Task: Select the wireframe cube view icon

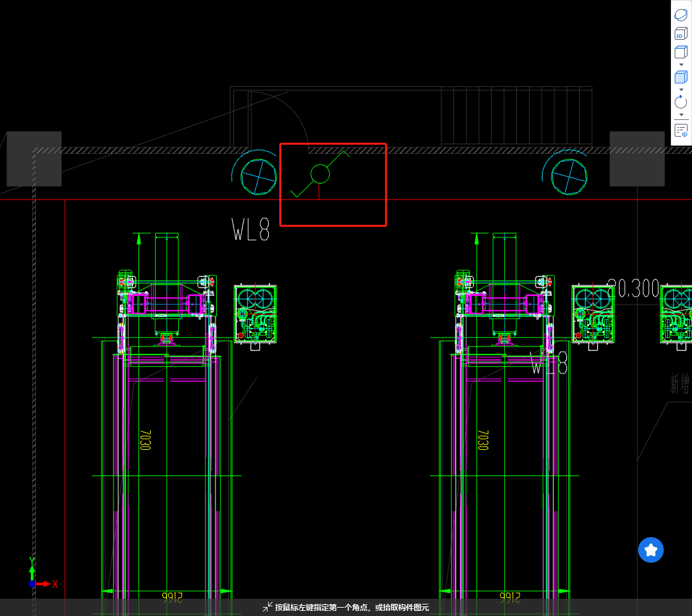Action: [680, 53]
